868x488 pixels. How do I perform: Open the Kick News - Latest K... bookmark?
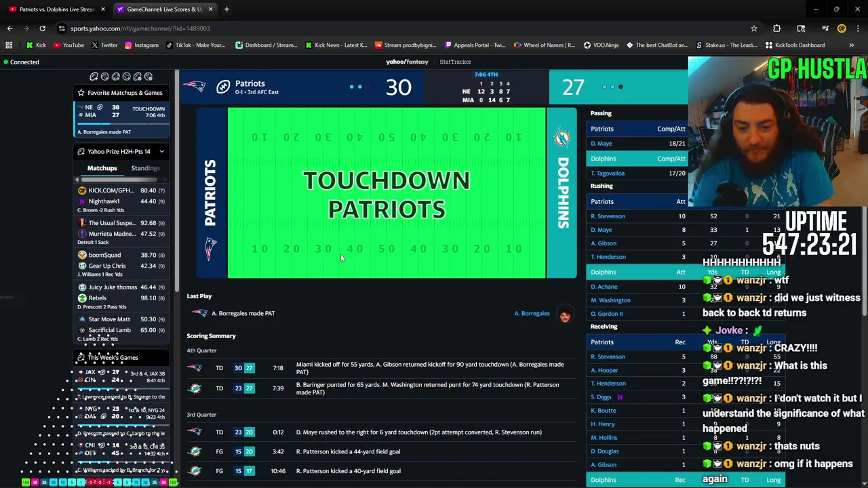336,45
